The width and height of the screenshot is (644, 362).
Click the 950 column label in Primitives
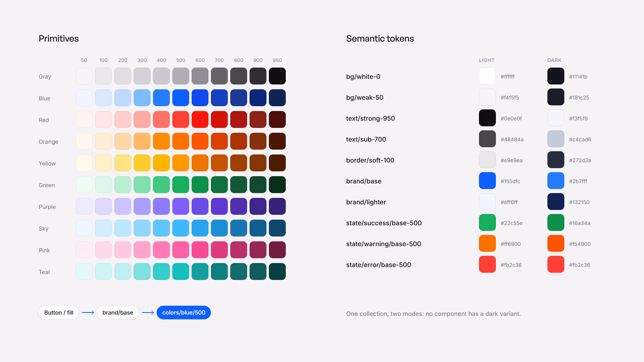point(277,60)
